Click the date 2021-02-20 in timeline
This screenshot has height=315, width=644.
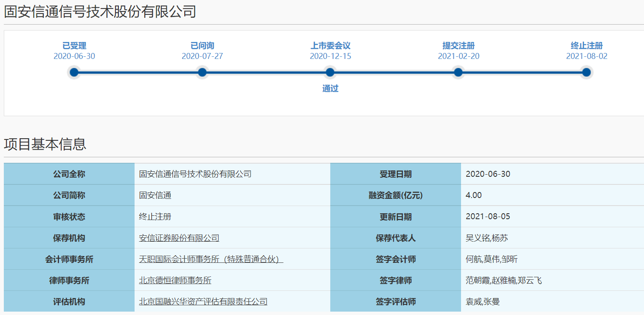(458, 56)
